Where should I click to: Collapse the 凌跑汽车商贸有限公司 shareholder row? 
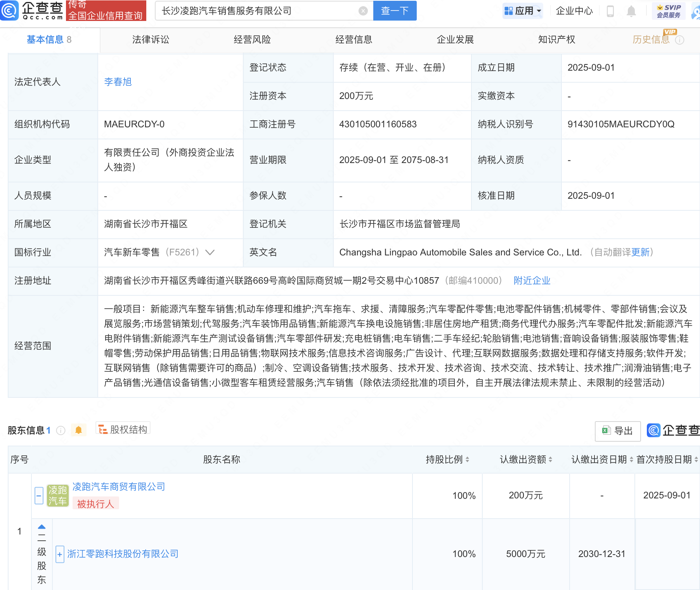39,496
